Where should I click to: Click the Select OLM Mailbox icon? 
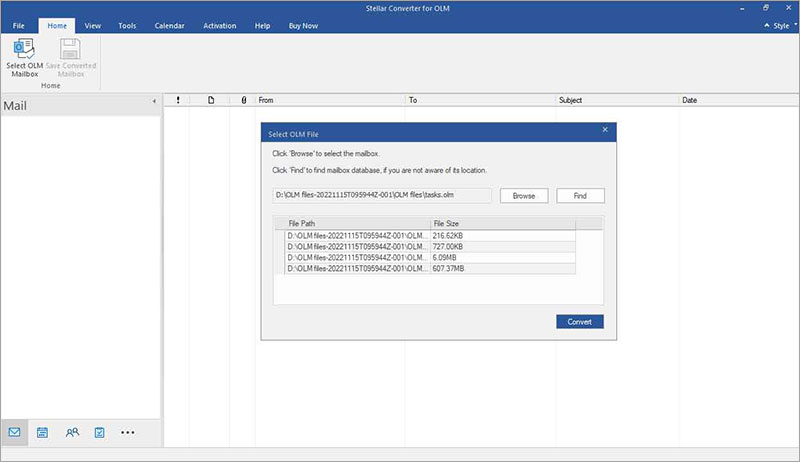pos(24,57)
